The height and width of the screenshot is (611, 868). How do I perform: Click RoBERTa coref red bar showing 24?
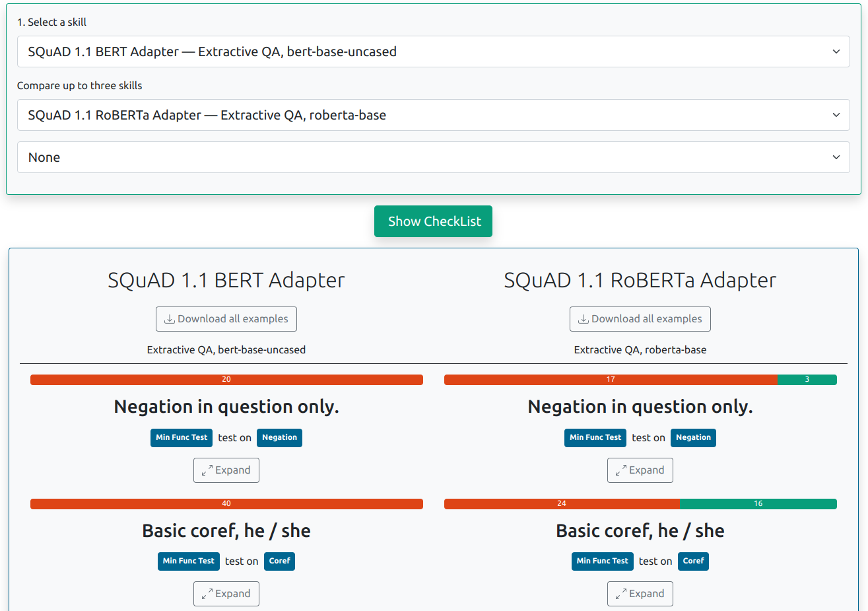[x=562, y=504]
